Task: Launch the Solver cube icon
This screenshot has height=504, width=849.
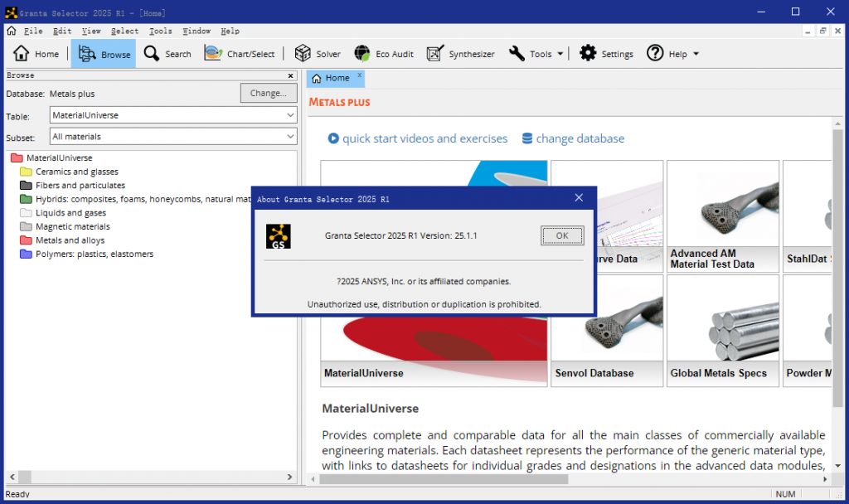Action: [303, 54]
